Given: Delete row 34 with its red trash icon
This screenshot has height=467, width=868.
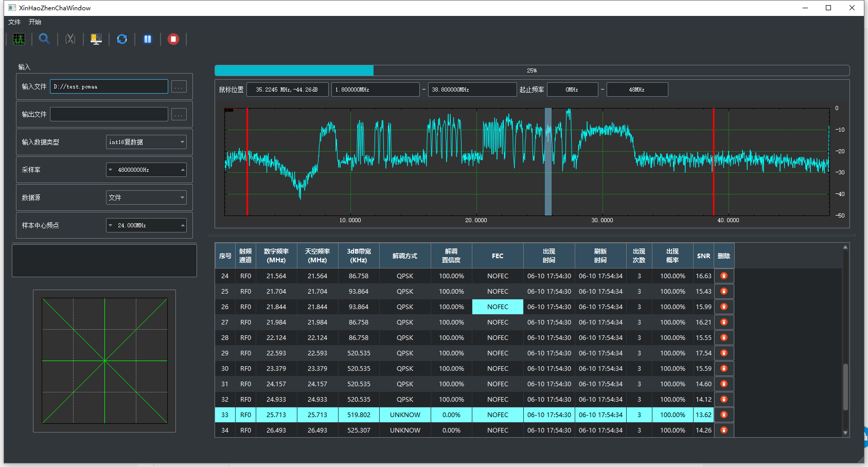Looking at the screenshot, I should click(724, 430).
